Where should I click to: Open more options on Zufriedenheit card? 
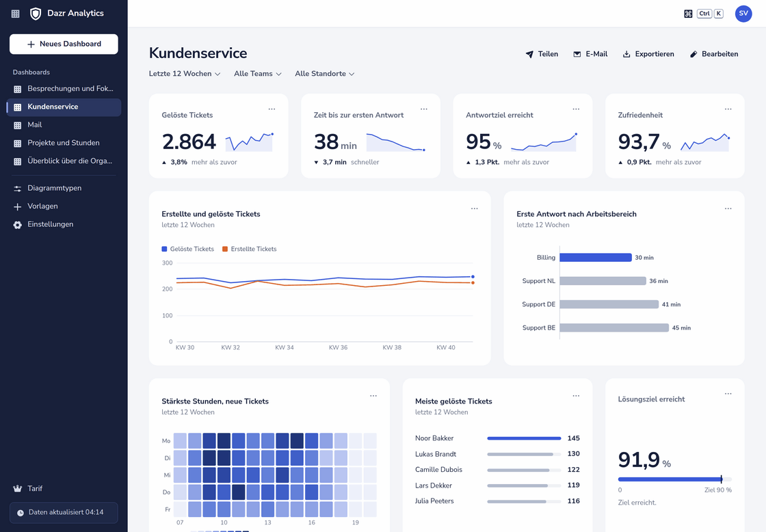728,109
